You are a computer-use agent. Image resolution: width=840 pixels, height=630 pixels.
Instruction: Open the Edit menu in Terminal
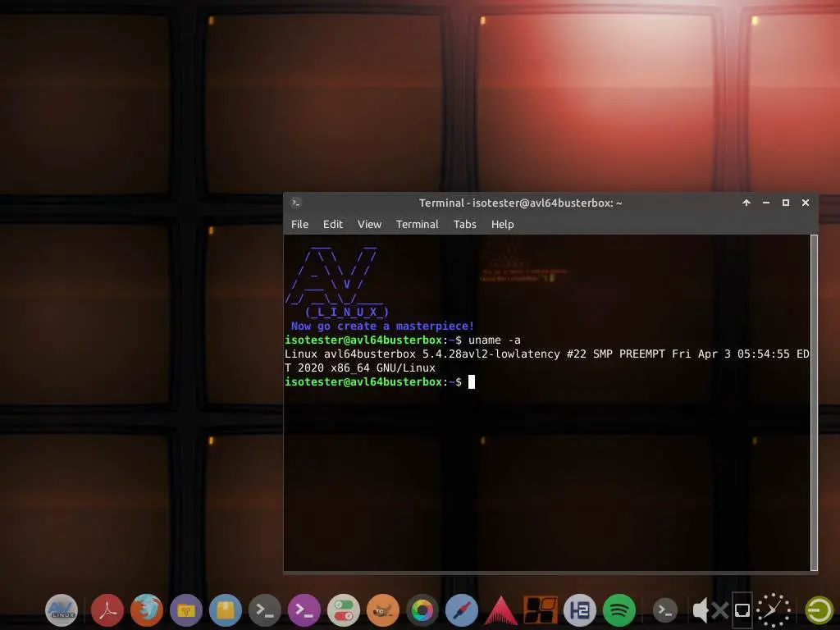(333, 225)
